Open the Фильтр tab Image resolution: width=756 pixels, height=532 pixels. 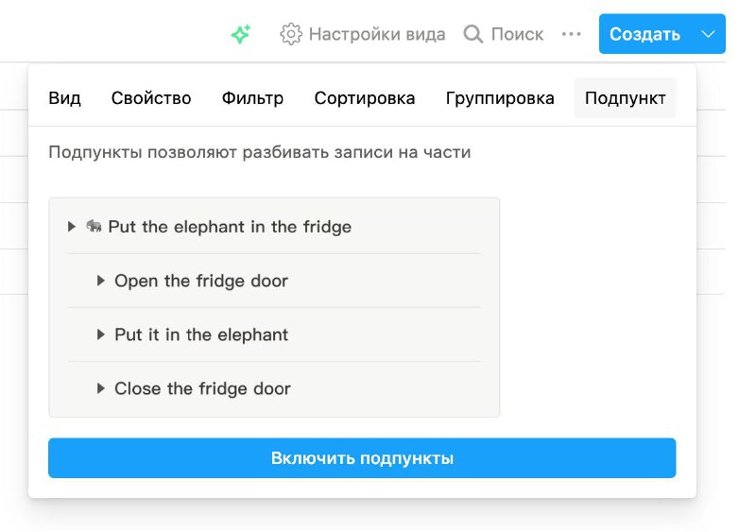[252, 98]
